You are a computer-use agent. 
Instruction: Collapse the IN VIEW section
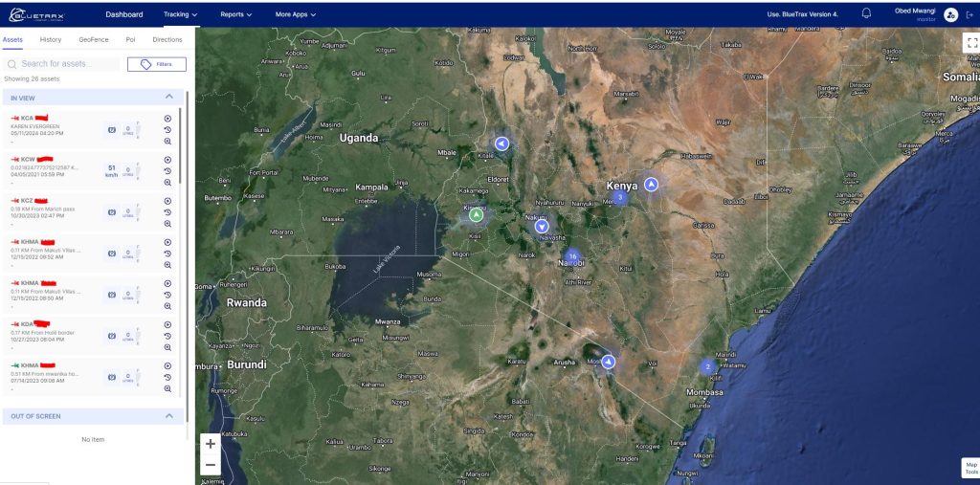(169, 98)
